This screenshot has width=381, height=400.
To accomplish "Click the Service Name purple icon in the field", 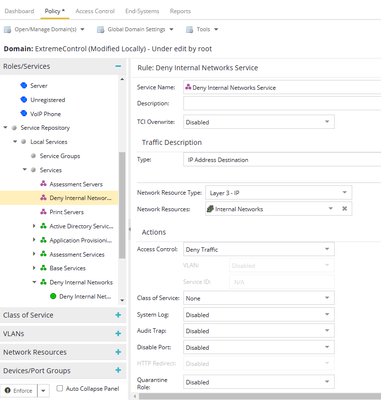I will coord(188,87).
